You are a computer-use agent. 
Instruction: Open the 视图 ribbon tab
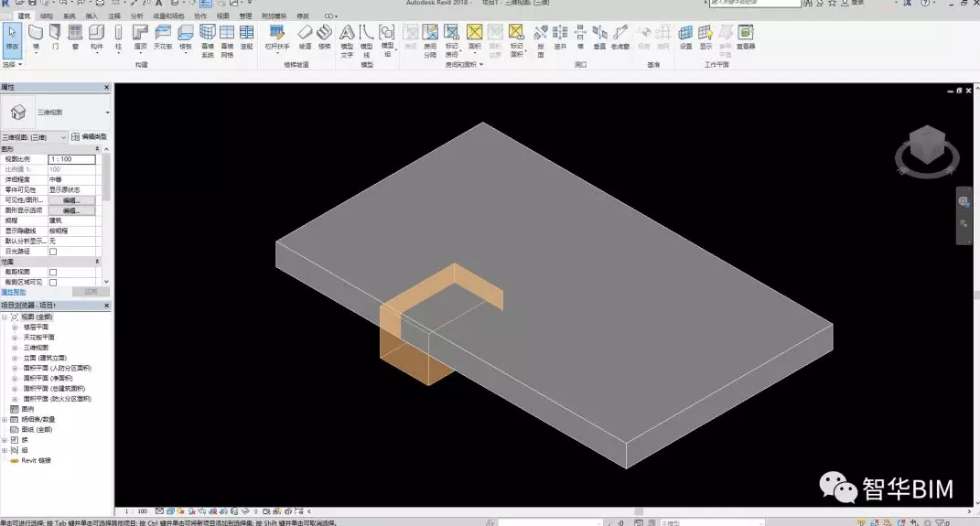(x=222, y=16)
